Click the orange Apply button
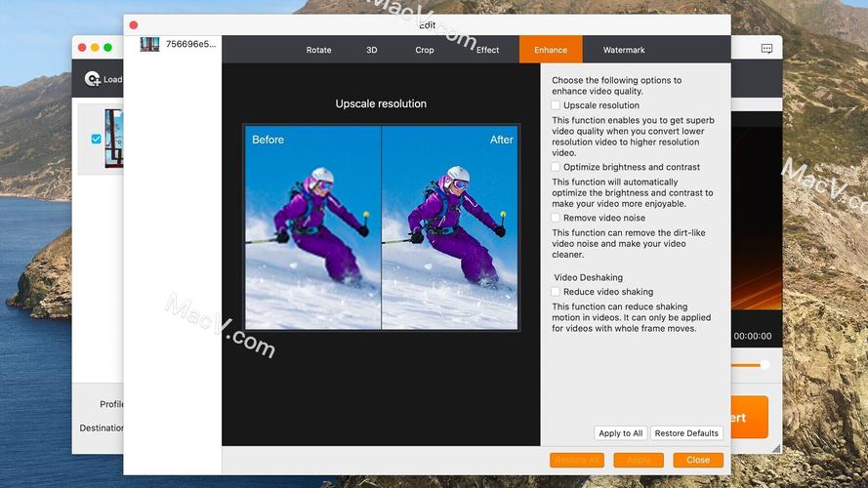Screen dimensions: 868x488 click(x=639, y=460)
